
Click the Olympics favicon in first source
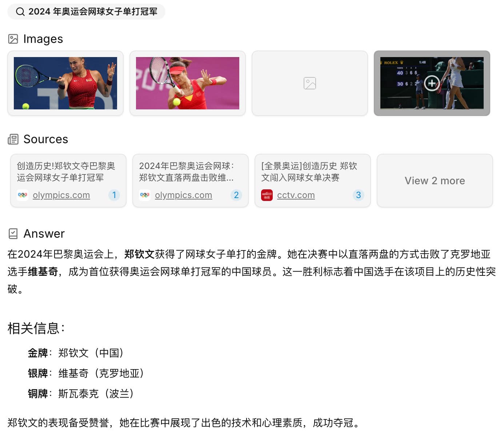click(x=23, y=195)
